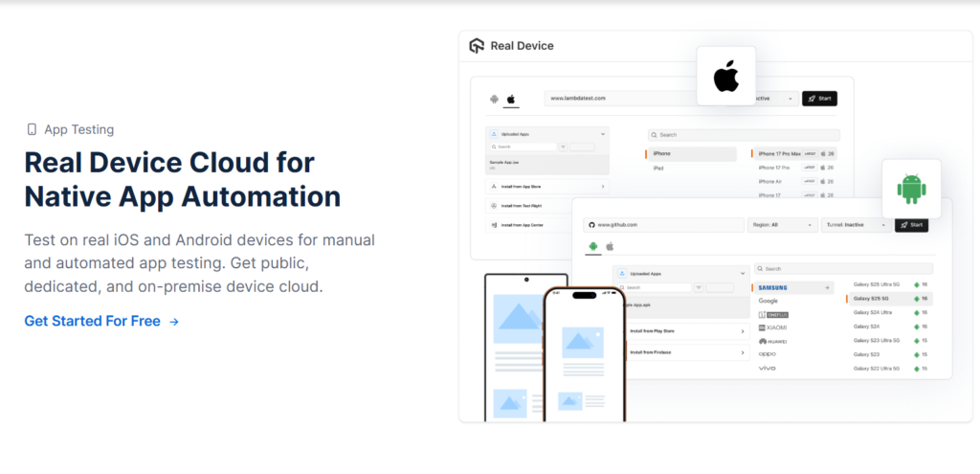980x474 pixels.
Task: Select the Android tab icon in front panel
Action: 593,246
